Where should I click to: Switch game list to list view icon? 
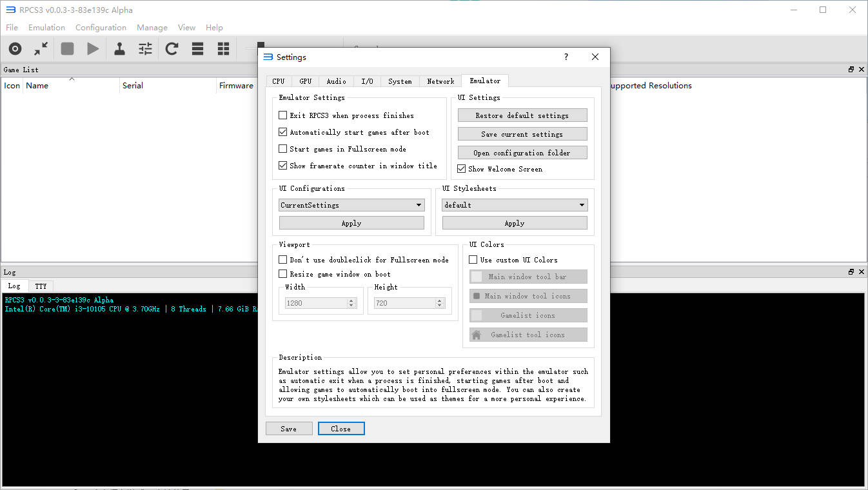[x=198, y=49]
